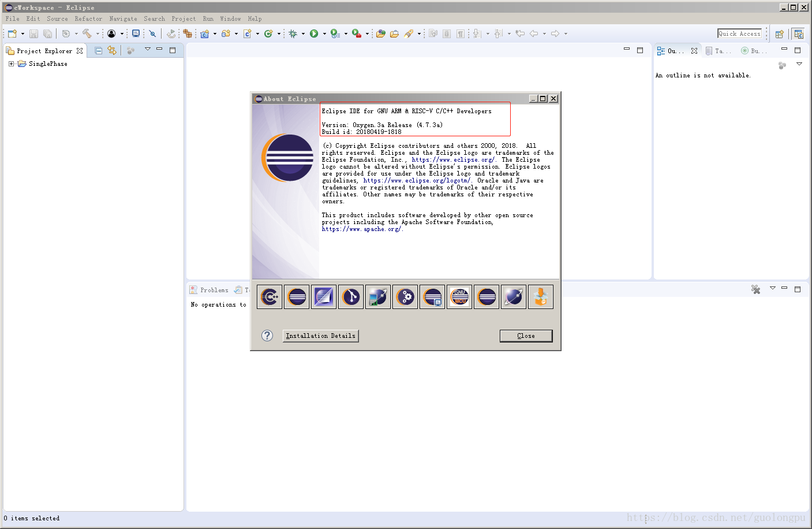Toggle Block Selection Mode button
The image size is (812, 529).
(447, 33)
